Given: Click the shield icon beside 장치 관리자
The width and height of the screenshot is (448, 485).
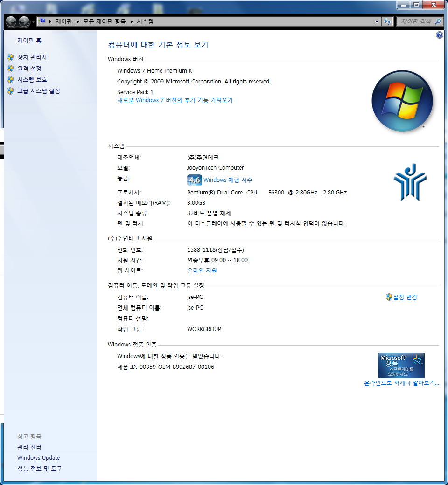Looking at the screenshot, I should pyautogui.click(x=11, y=57).
